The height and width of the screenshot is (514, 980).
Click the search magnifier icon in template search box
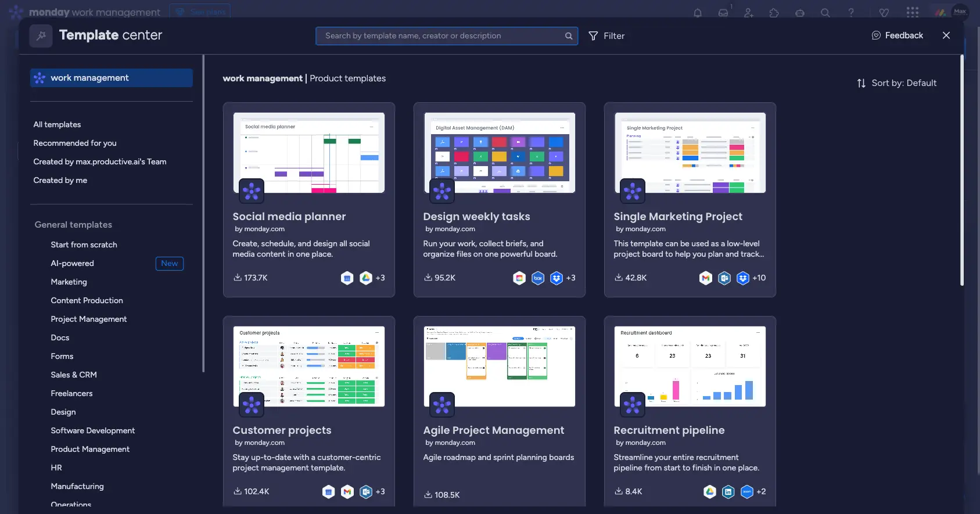[569, 36]
